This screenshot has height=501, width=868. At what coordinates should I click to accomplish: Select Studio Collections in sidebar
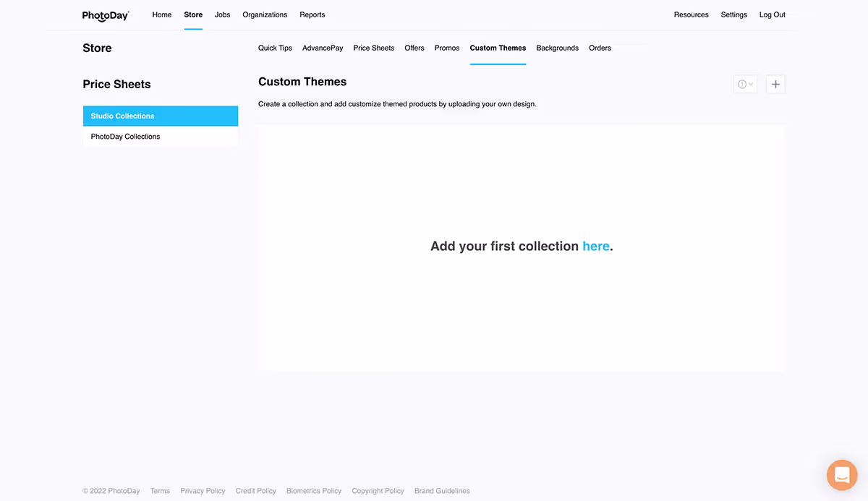(161, 116)
